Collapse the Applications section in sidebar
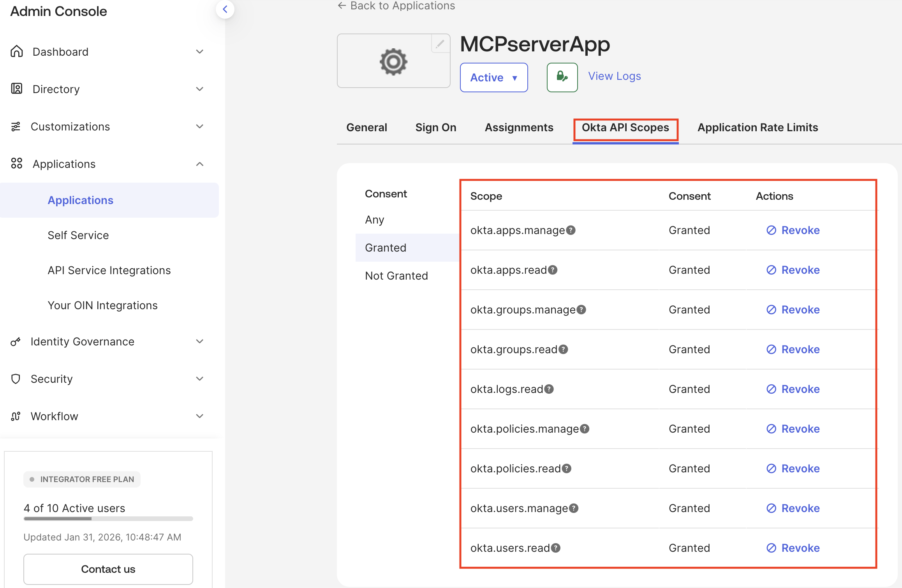This screenshot has height=588, width=902. pyautogui.click(x=200, y=164)
